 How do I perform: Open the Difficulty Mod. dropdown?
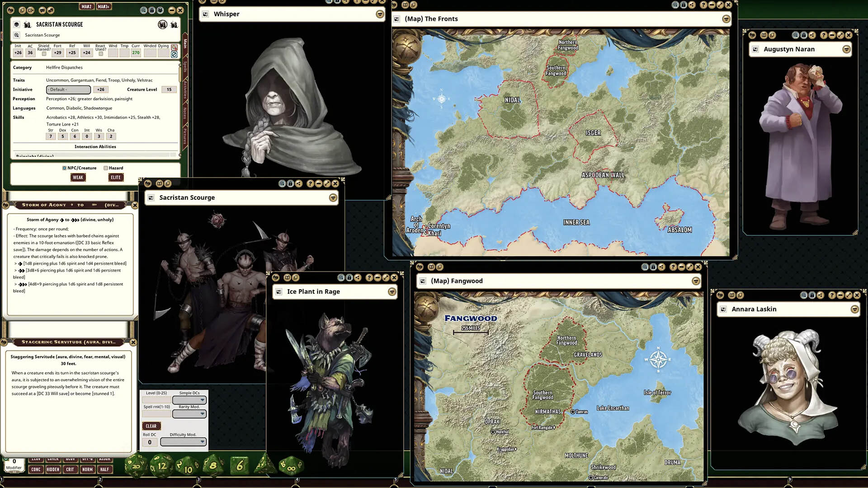(x=183, y=442)
